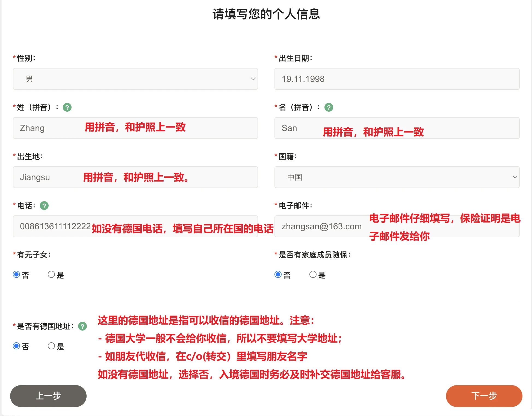Click the page title 请填写您的个人信息

point(266,14)
